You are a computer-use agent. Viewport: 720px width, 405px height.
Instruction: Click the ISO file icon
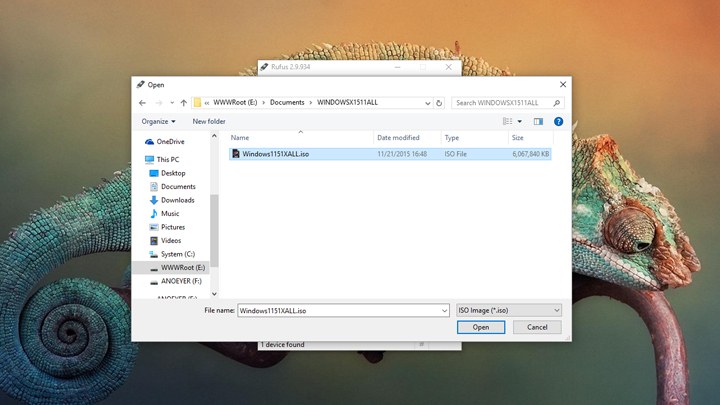pos(236,154)
